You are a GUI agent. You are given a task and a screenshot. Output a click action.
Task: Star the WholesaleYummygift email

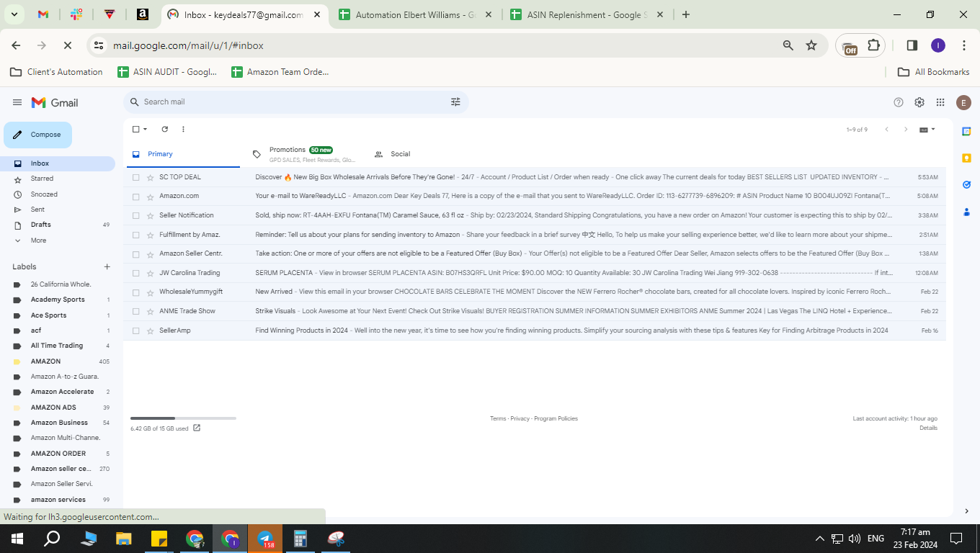pos(150,292)
